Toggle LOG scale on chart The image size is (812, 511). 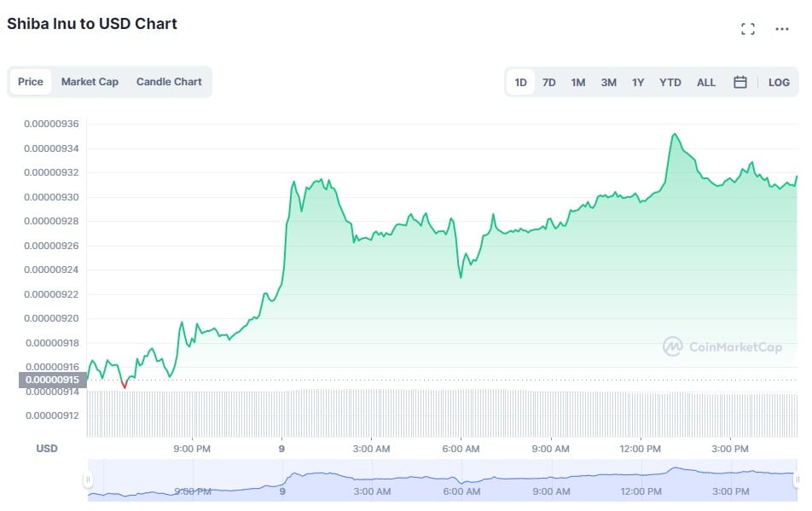tap(779, 82)
